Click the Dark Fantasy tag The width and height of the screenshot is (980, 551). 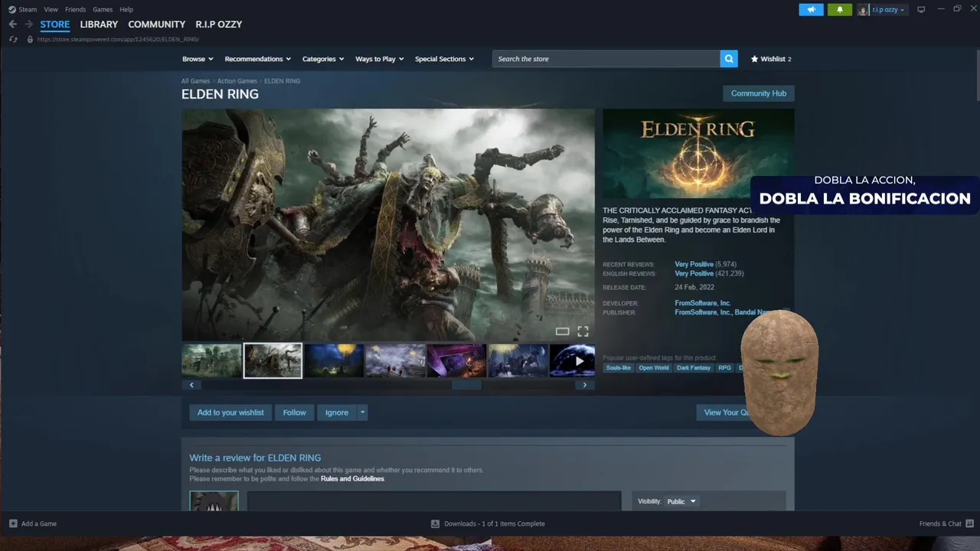click(x=694, y=368)
